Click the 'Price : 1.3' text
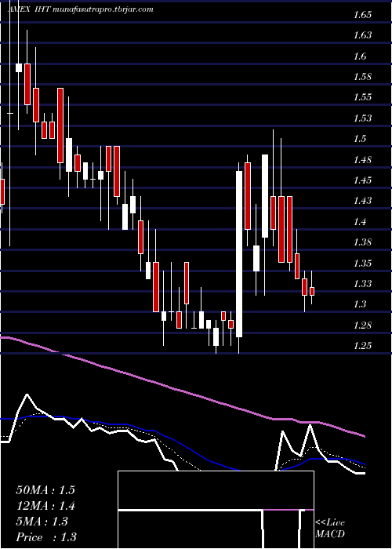Image resolution: width=392 pixels, height=549 pixels. tap(46, 537)
